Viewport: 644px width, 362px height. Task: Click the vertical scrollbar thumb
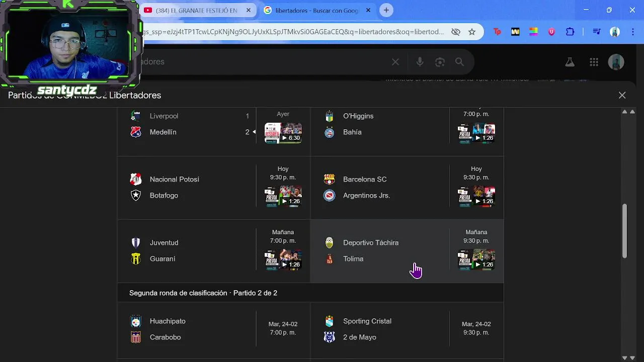625,231
